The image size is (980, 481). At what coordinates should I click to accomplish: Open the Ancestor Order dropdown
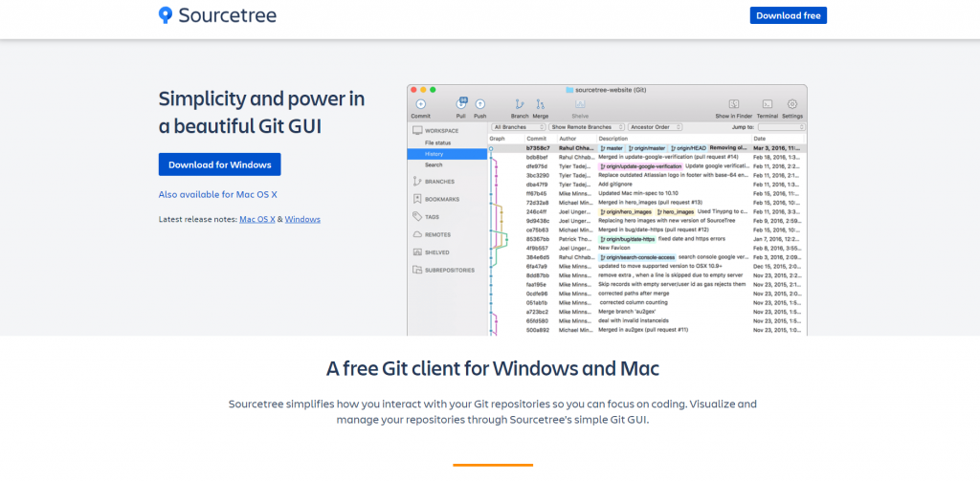click(654, 127)
